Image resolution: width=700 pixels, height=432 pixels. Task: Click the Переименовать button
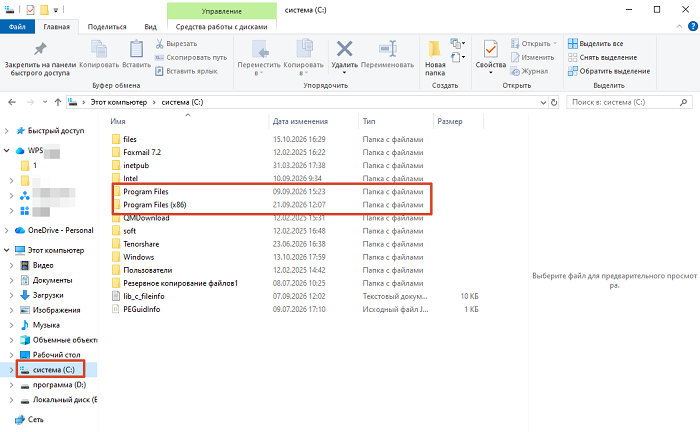click(388, 54)
